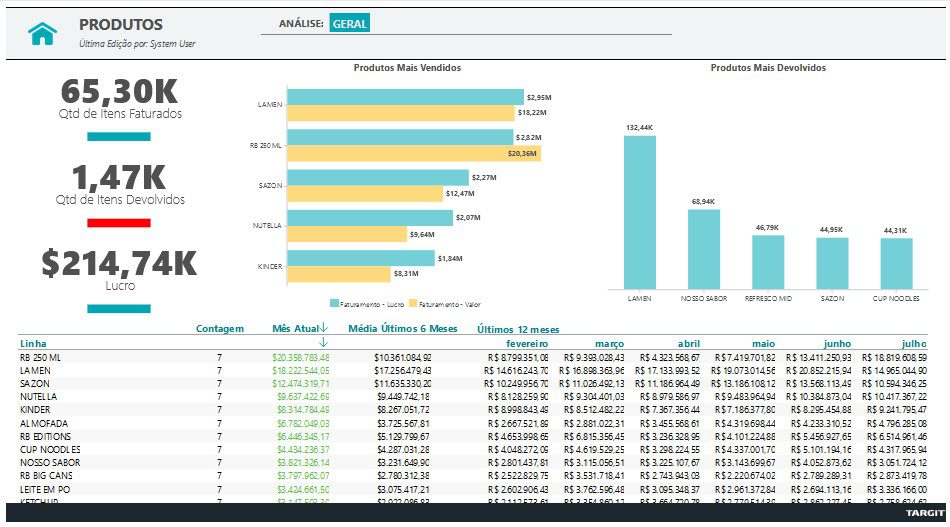Click the NOSSO SABOR returns column 68,94K
950x527 pixels.
click(704, 250)
